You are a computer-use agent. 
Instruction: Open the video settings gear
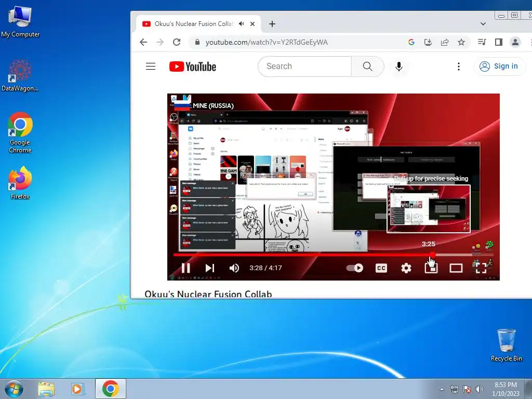point(406,268)
